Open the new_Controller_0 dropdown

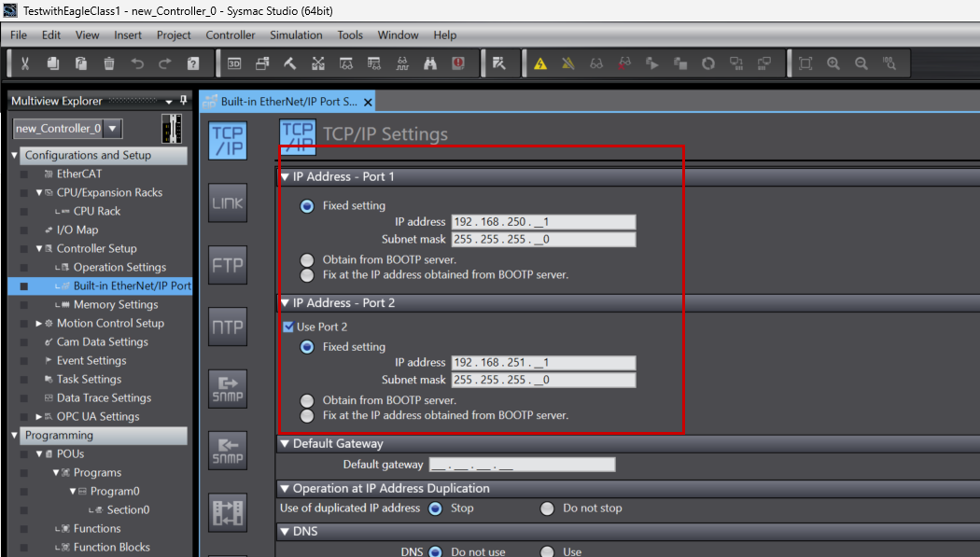click(113, 129)
